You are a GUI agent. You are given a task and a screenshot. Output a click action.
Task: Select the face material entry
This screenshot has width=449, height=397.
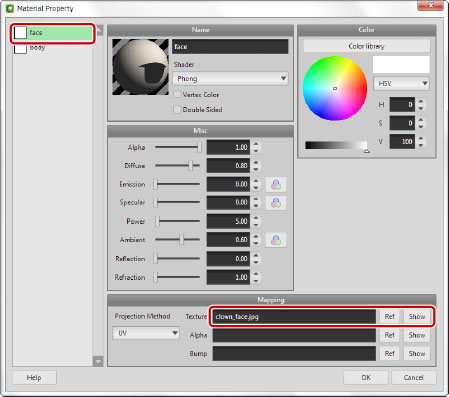[53, 33]
